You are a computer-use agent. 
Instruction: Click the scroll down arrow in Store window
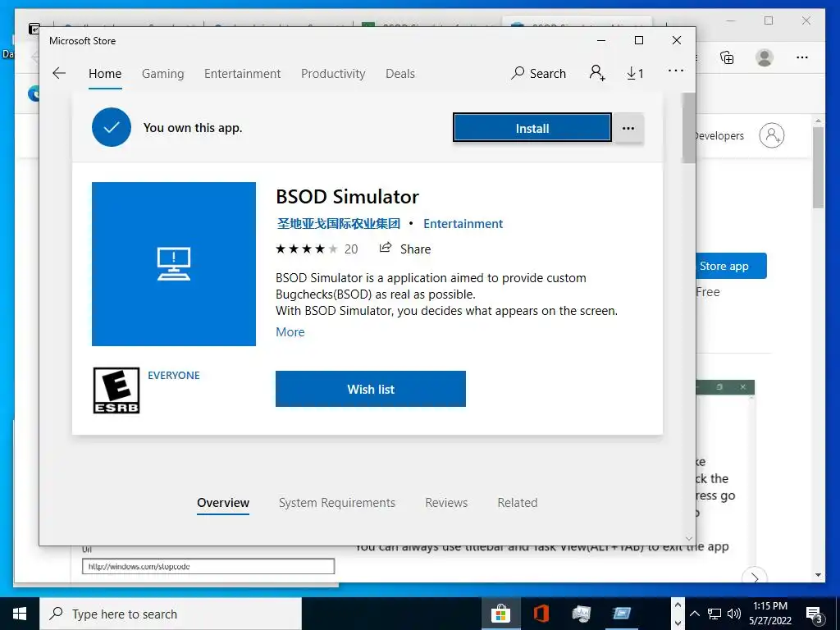click(689, 538)
